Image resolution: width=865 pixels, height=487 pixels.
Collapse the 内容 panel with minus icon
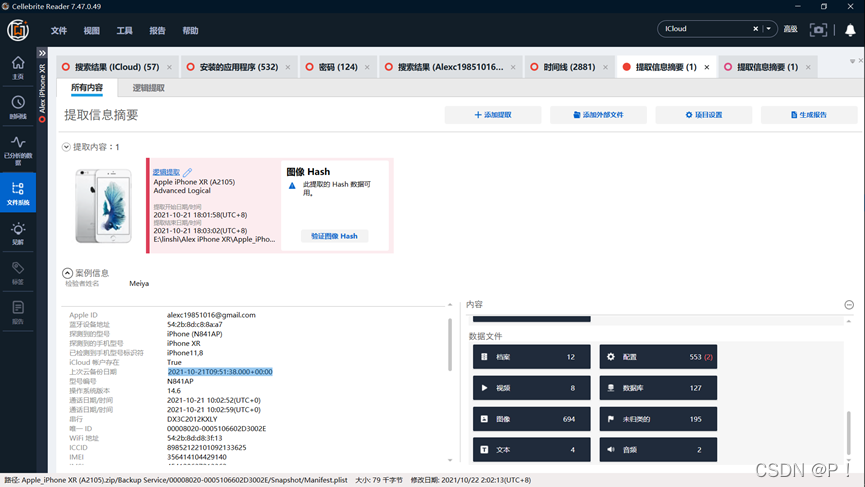(849, 304)
